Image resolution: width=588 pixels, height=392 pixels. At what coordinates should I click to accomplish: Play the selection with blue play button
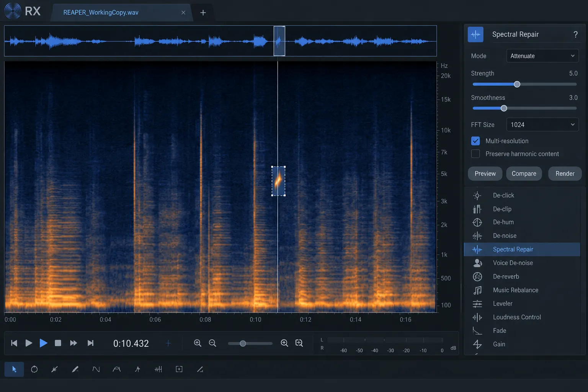tap(43, 343)
